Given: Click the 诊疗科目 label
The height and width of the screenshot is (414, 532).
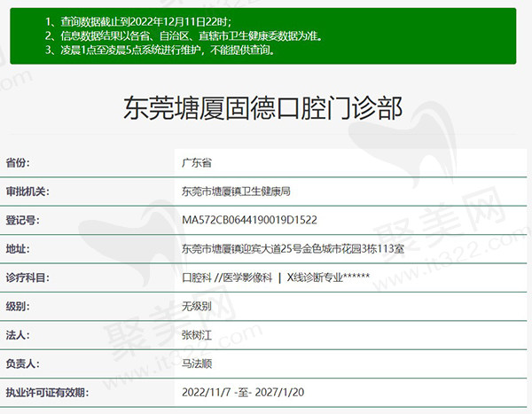Looking at the screenshot, I should [27, 278].
